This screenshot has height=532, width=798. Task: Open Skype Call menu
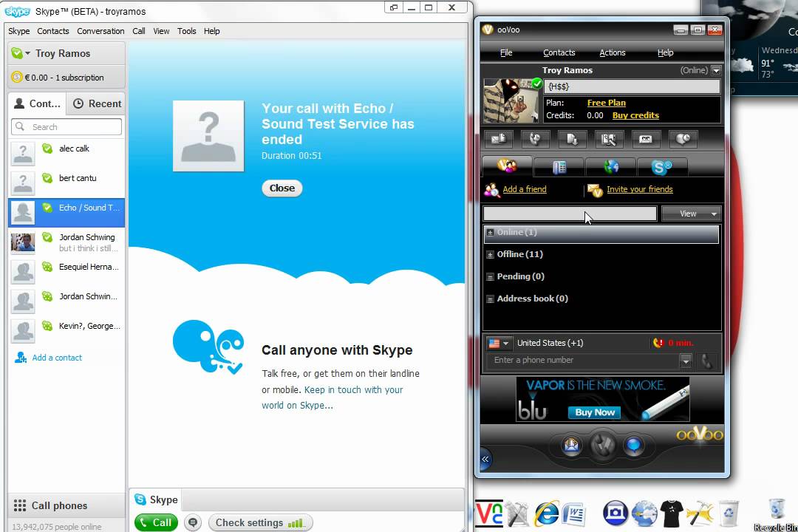tap(139, 31)
